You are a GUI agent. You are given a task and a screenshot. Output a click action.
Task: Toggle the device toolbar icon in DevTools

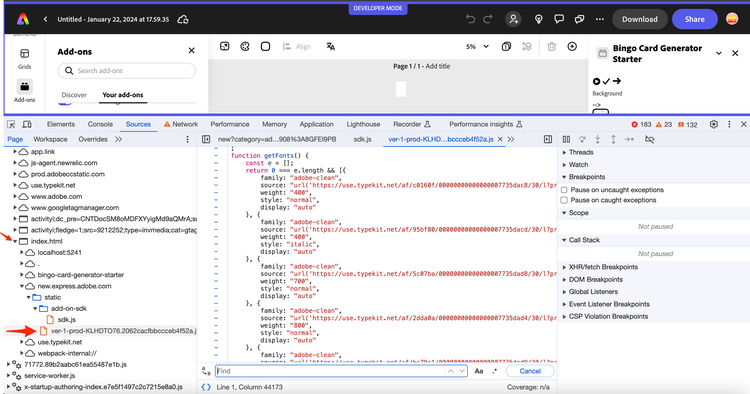27,124
